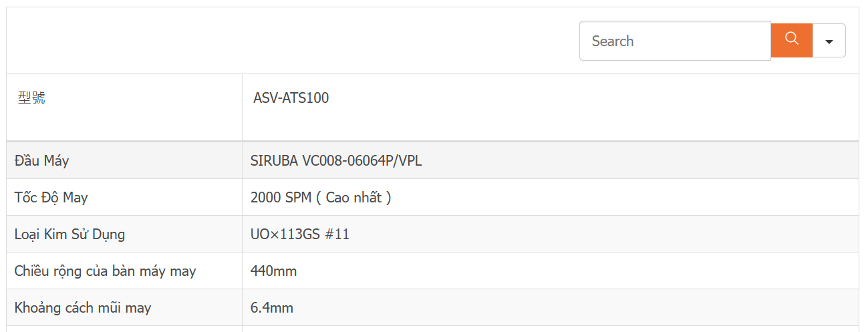
Task: Select the Đầu Máy row label
Action: pos(41,161)
